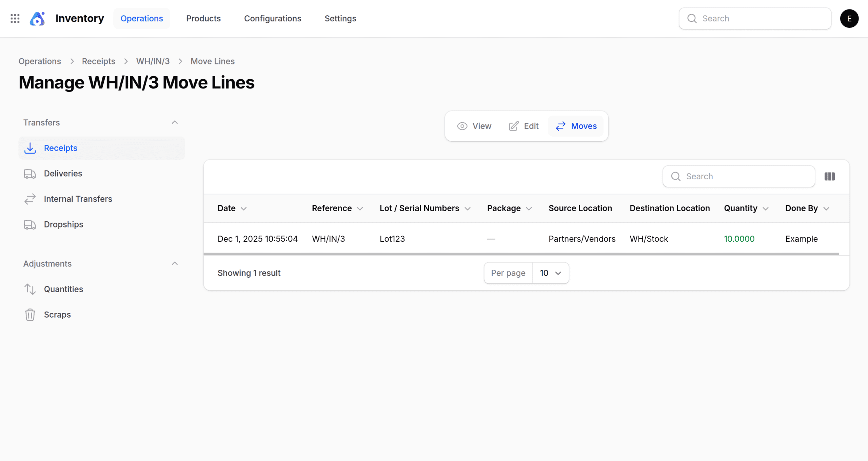Open user avatar E menu
Viewport: 868px width, 461px height.
(x=849, y=18)
